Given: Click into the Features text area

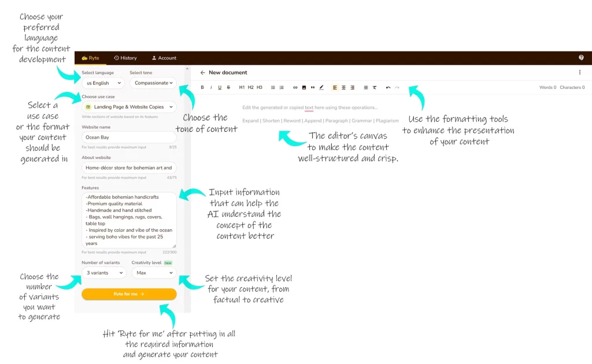Looking at the screenshot, I should click(129, 220).
